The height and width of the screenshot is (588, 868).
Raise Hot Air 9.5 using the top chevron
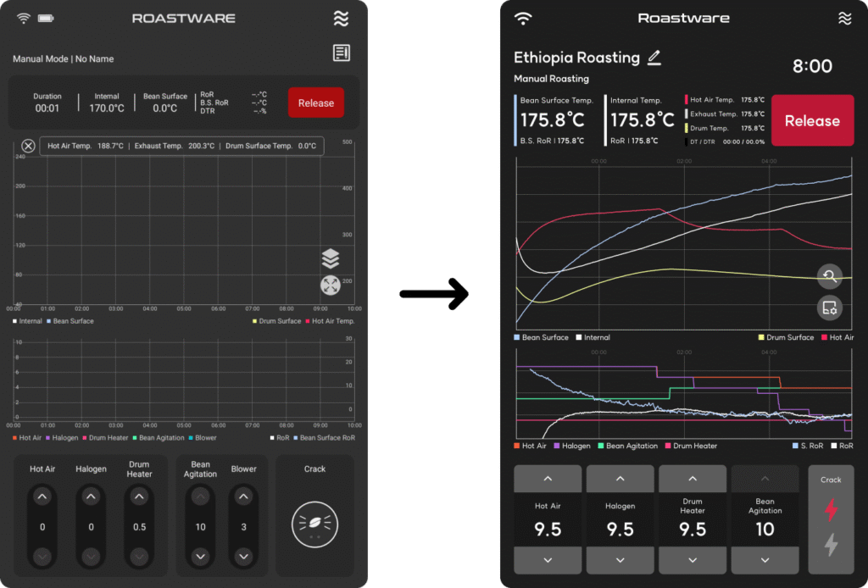(x=548, y=479)
